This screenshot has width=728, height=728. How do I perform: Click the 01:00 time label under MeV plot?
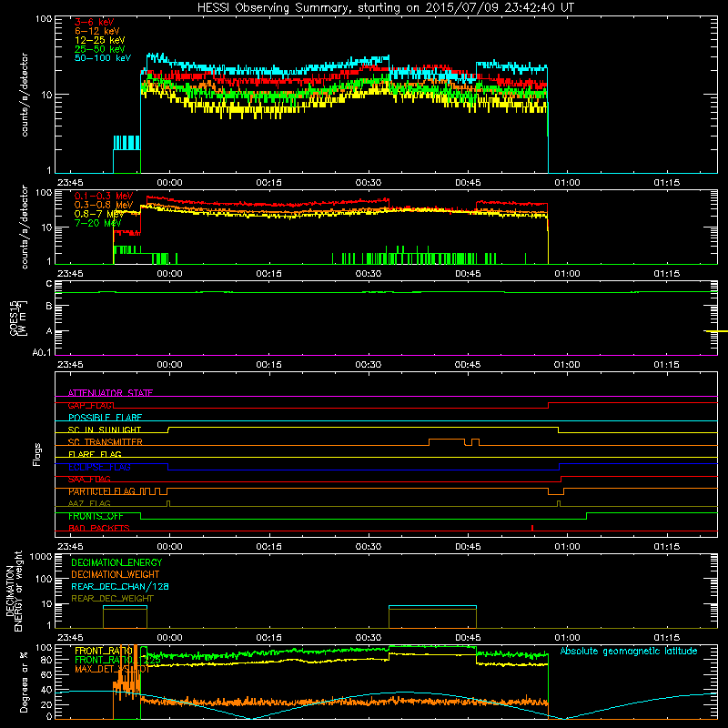(567, 274)
